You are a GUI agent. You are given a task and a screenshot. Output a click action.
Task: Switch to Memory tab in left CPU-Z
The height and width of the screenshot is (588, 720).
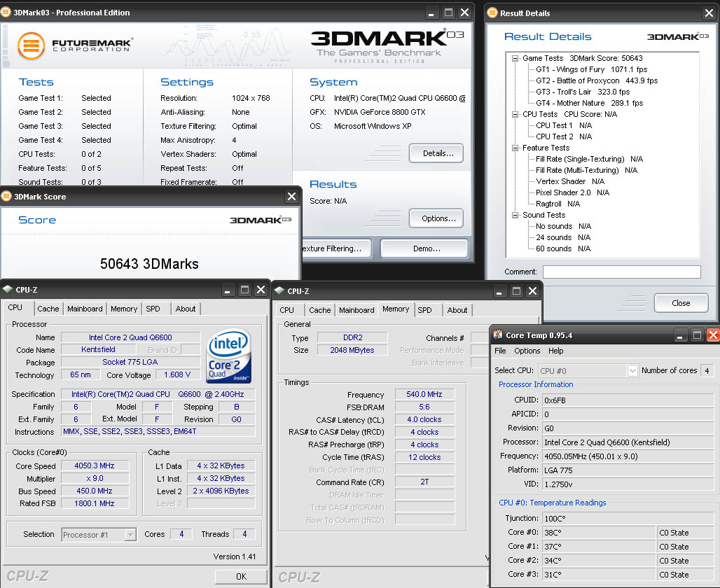pos(124,309)
